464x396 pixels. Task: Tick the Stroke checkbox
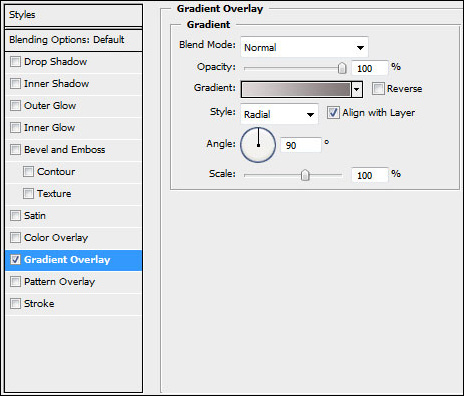pos(15,304)
